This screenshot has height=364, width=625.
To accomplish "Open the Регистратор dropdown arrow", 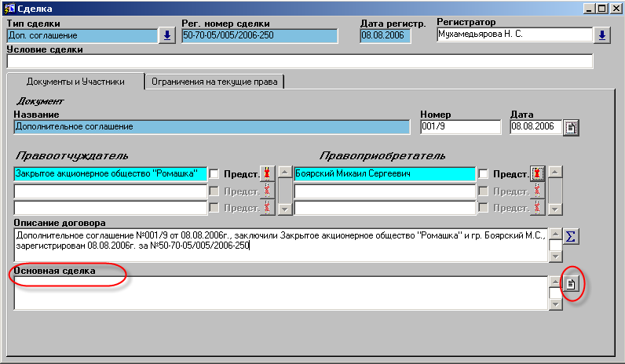I will 602,35.
